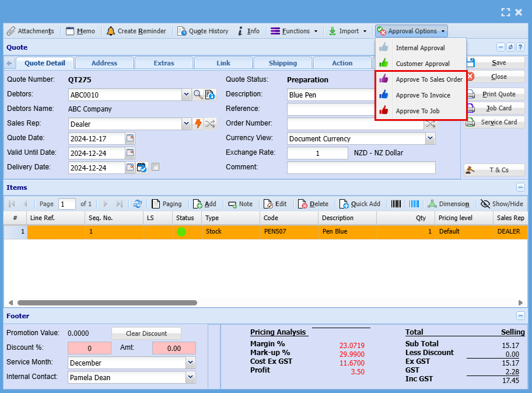The width and height of the screenshot is (532, 393).
Task: Click the horizontal scrollbar in Items grid
Action: coord(106,302)
